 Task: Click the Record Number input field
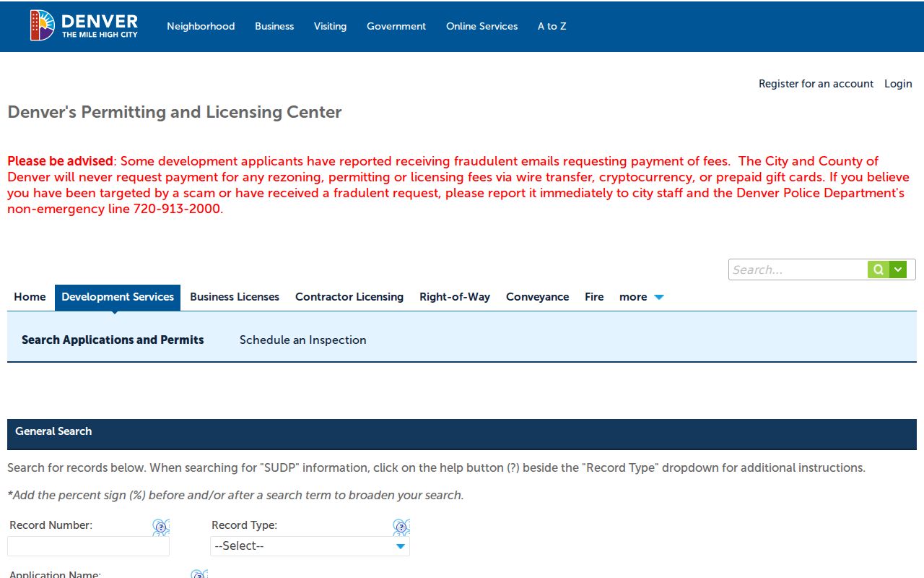point(88,546)
